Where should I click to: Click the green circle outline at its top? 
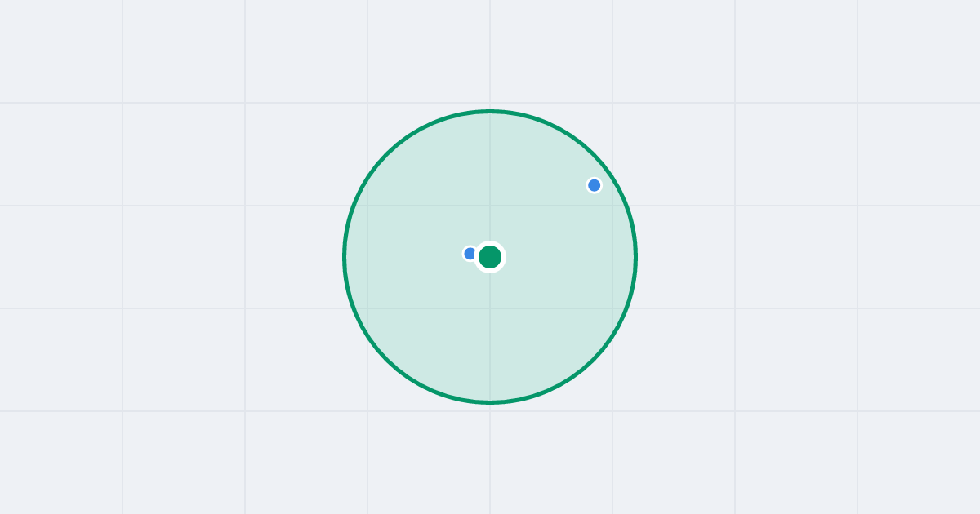(x=490, y=111)
